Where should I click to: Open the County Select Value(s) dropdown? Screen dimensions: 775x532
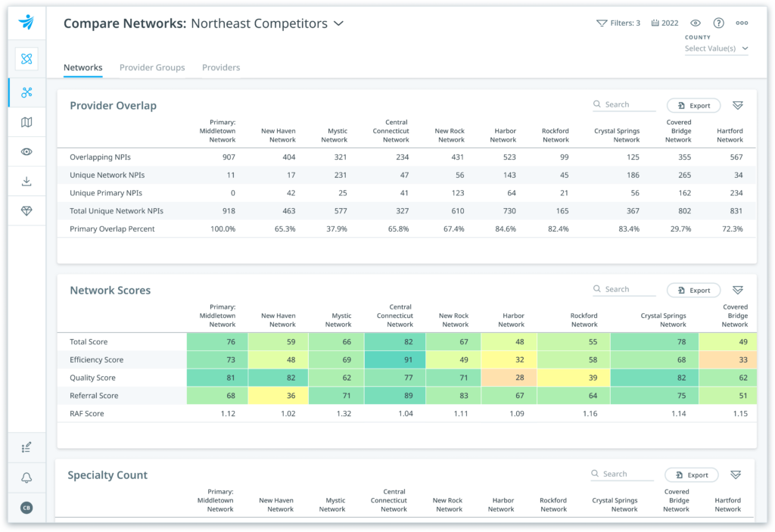click(715, 48)
